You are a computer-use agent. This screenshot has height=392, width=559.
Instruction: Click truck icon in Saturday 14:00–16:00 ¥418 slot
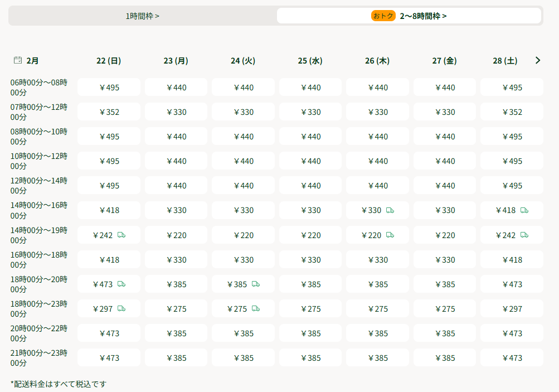(524, 210)
